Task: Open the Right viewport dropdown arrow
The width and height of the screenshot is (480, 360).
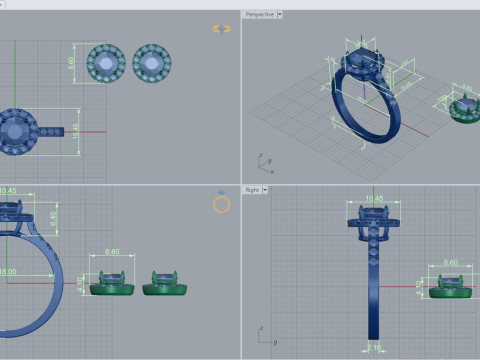Action: pyautogui.click(x=265, y=190)
